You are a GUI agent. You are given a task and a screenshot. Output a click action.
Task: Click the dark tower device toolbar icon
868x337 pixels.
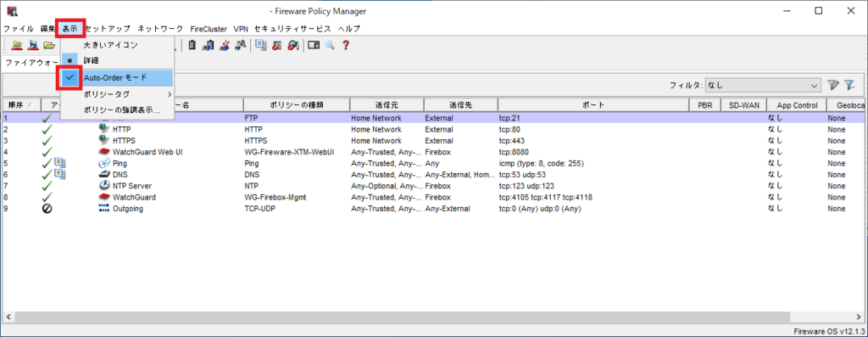click(192, 46)
